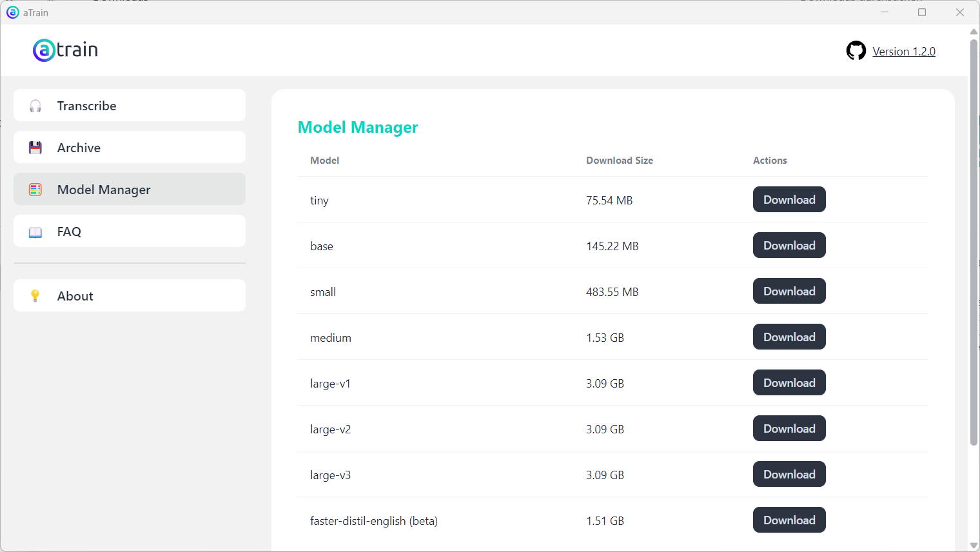
Task: Click the 1.53 GB size value
Action: coord(605,338)
